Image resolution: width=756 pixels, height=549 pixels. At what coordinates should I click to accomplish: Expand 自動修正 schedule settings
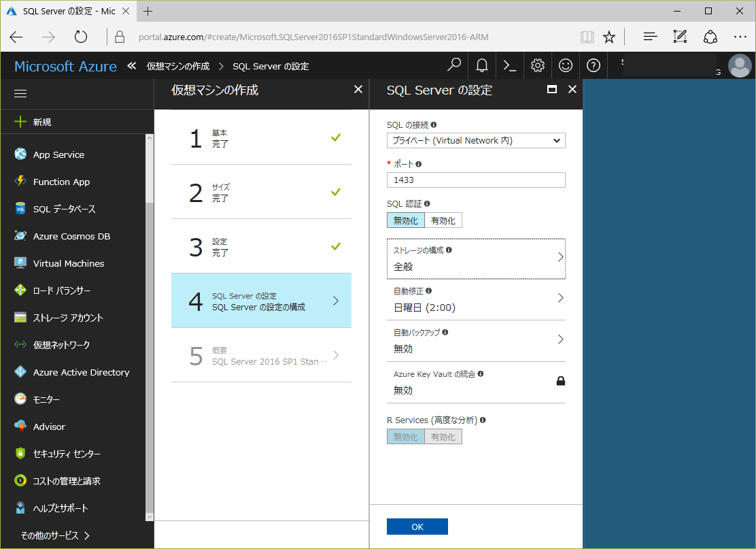point(476,299)
